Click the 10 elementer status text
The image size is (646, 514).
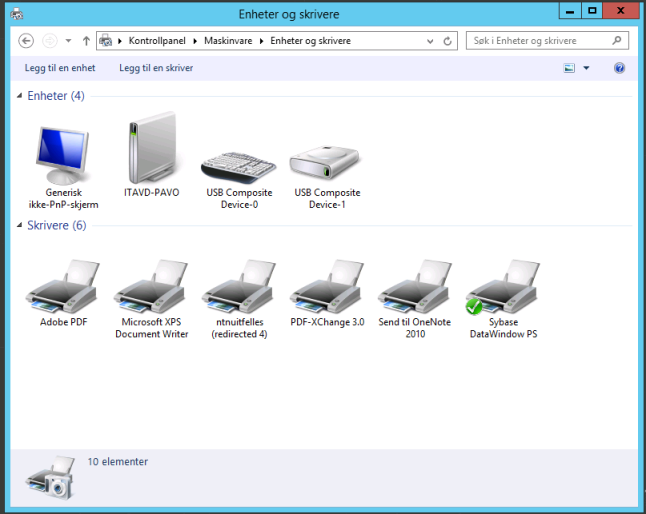(117, 462)
